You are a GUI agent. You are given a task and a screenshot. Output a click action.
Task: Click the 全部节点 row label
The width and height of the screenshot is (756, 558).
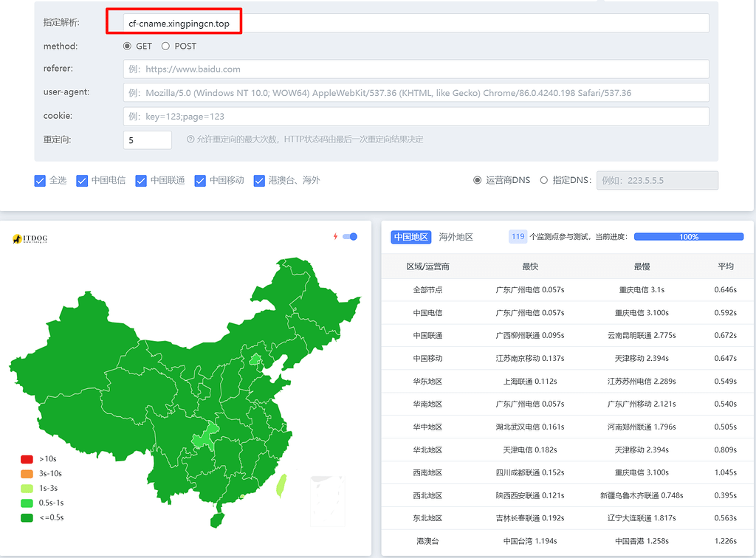click(427, 289)
